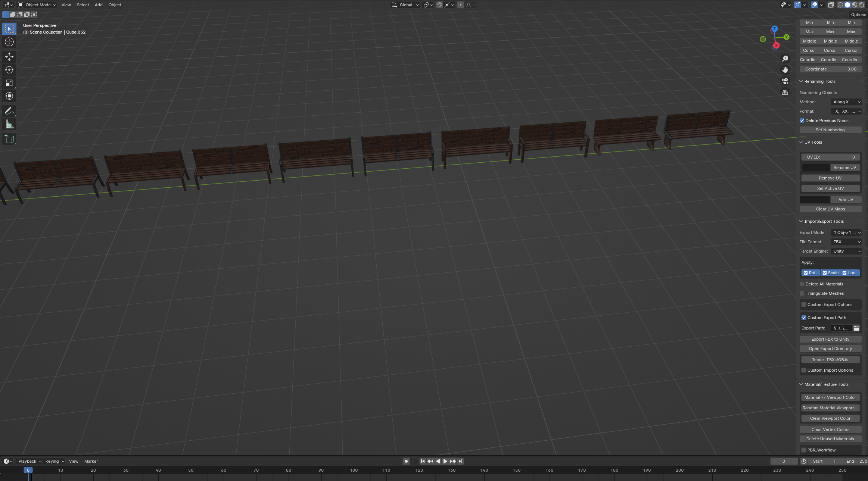Enable the Triangulate Meshes checkbox
This screenshot has width=868, height=481.
pos(802,293)
